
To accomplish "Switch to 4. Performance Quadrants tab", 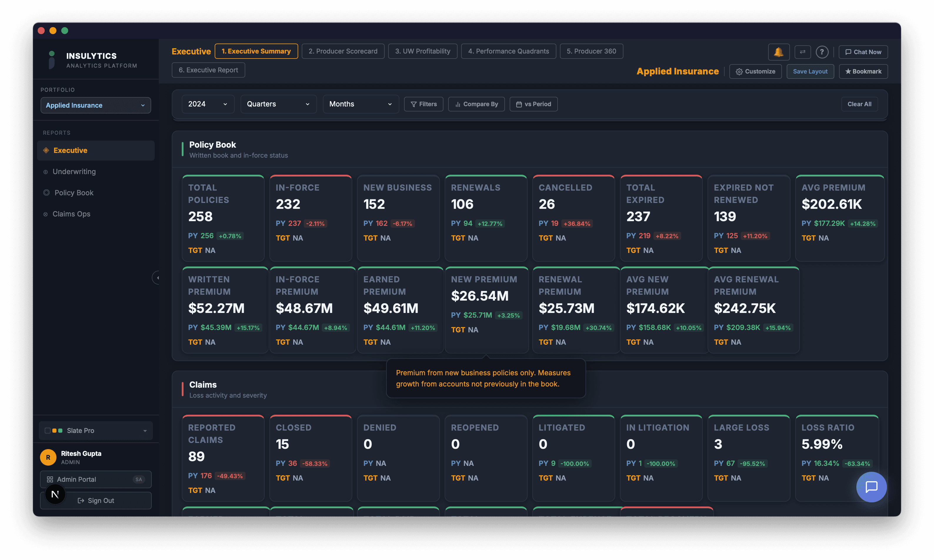I will [508, 51].
